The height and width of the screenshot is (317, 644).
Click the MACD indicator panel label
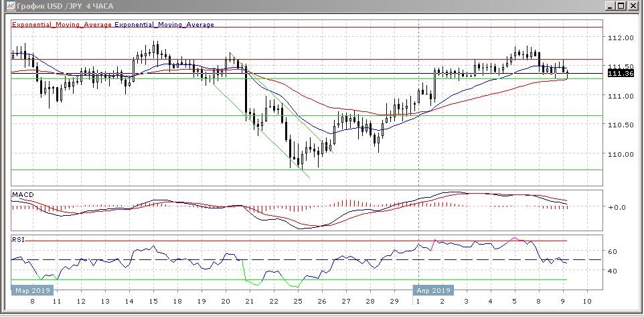(x=21, y=194)
